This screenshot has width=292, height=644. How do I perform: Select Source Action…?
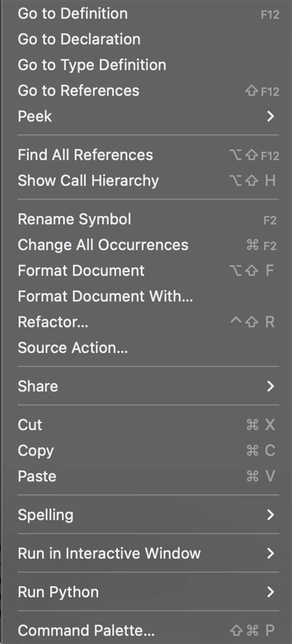click(148, 348)
